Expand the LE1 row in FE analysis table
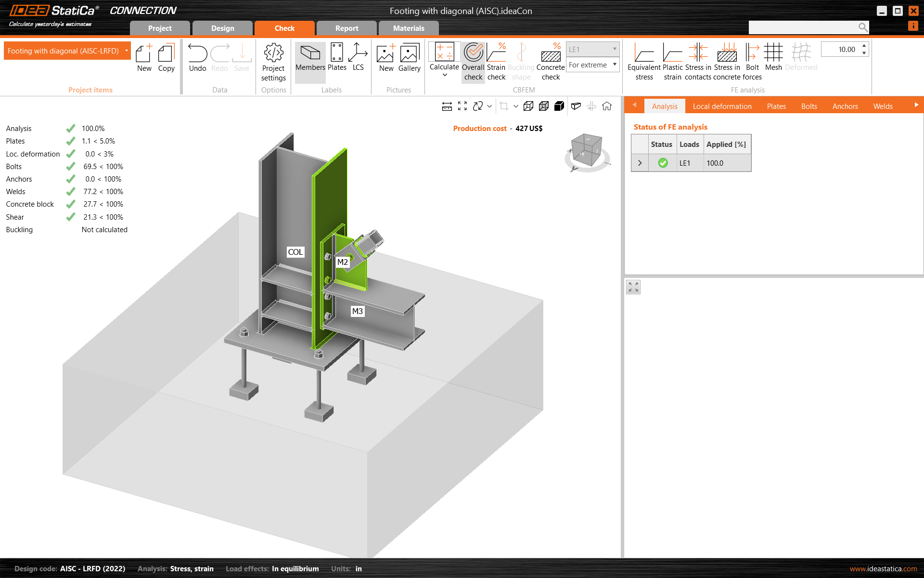 point(640,163)
